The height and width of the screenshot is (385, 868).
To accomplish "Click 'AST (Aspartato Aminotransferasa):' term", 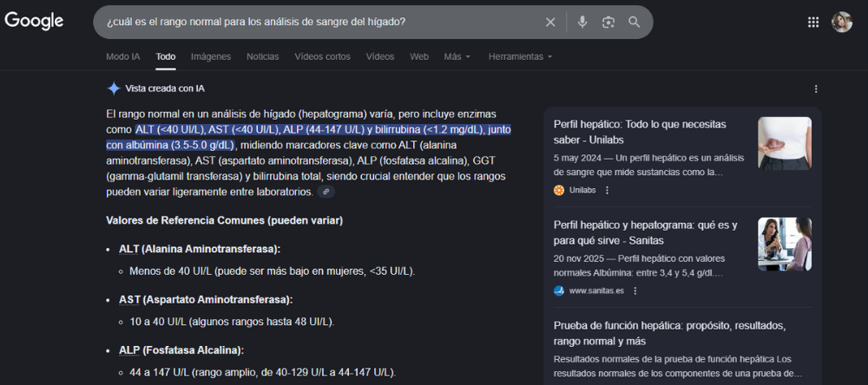I will click(206, 300).
